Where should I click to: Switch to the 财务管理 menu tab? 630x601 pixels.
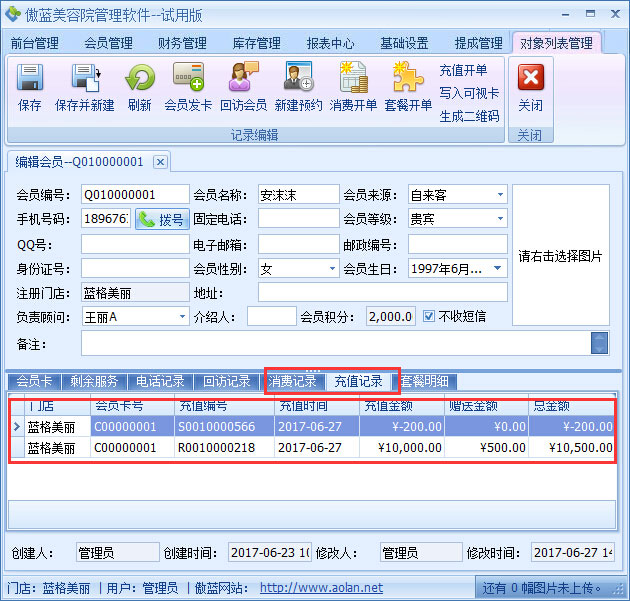click(182, 43)
